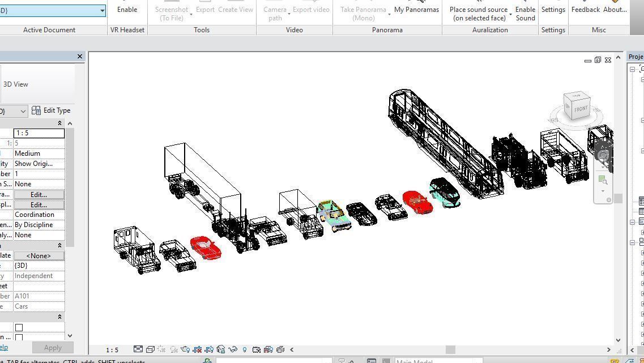Change Detail Level from Medium
644x363 pixels.
click(38, 153)
